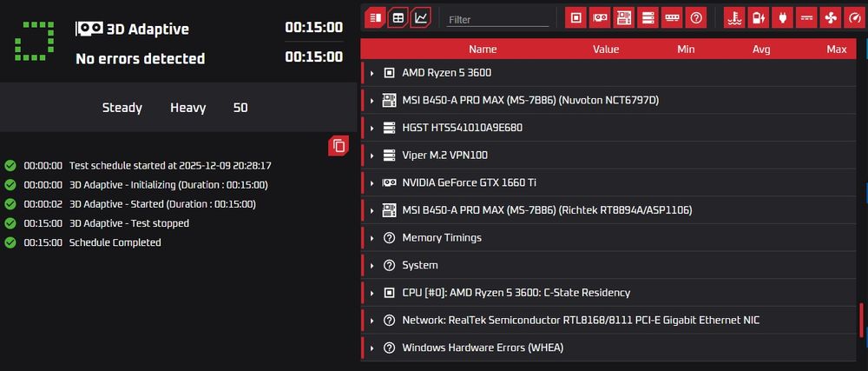This screenshot has height=371, width=868.
Task: Expand the NVIDIA GeForce GTX 1660 Ti arrow
Action: (372, 182)
